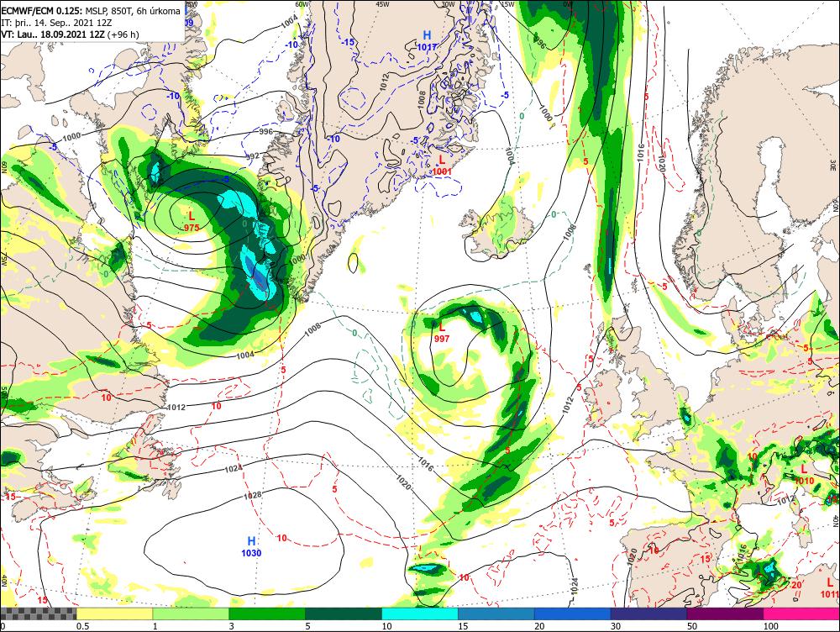
Task: Click the gray checkered 0–0.5 legend swatch
Action: click(38, 614)
